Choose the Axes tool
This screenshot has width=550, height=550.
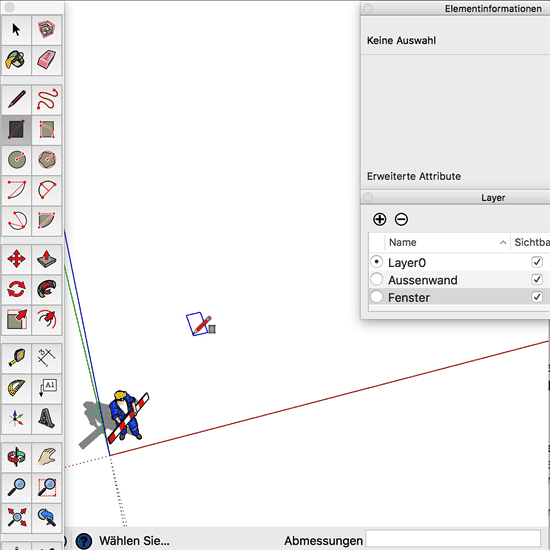click(x=16, y=419)
